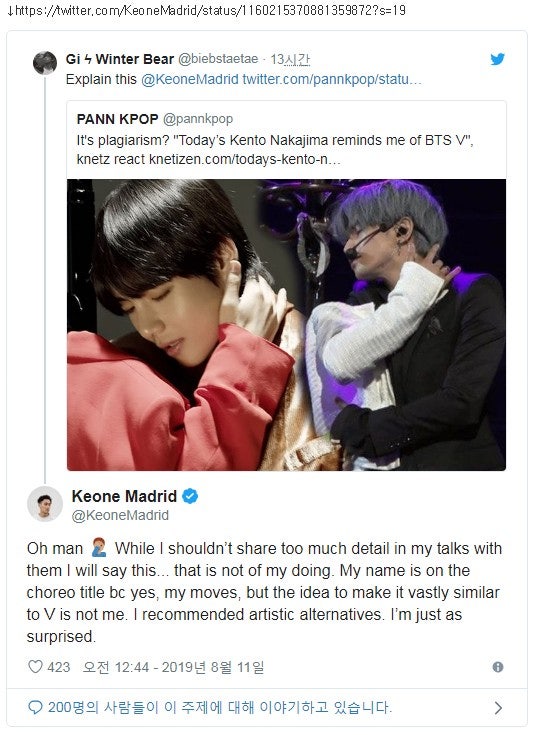
Task: Click the reply speech bubble icon
Action: (x=35, y=707)
